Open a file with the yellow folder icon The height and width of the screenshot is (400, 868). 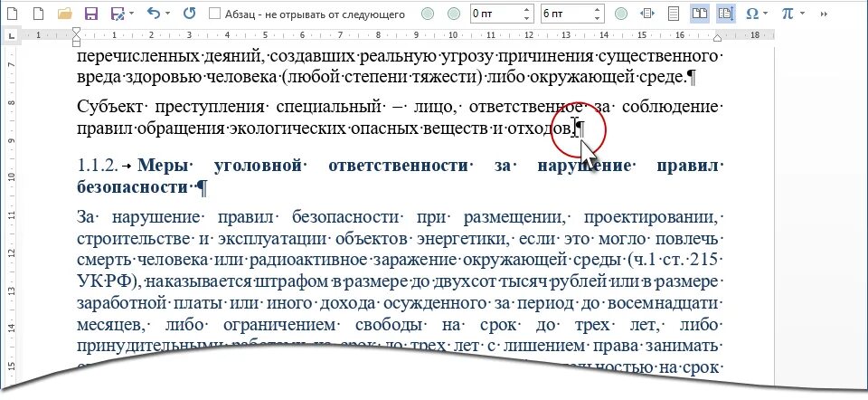click(x=65, y=14)
